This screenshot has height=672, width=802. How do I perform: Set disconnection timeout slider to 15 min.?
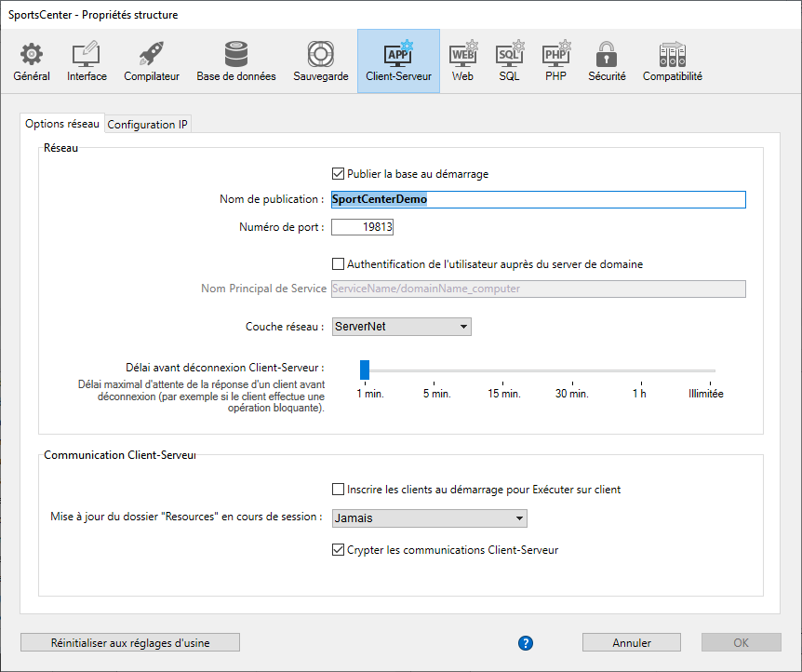[504, 370]
